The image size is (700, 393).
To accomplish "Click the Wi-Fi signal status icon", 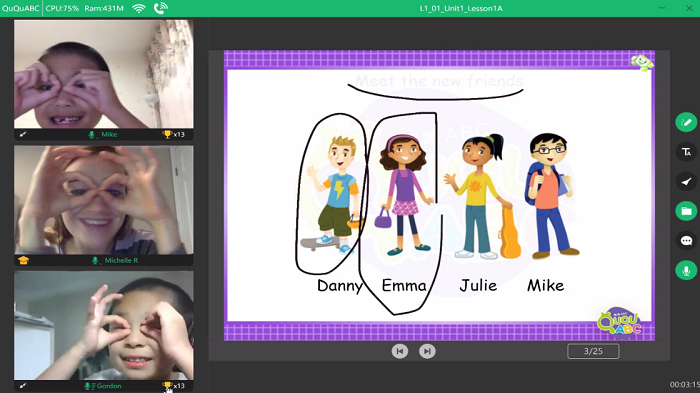I will [x=139, y=8].
